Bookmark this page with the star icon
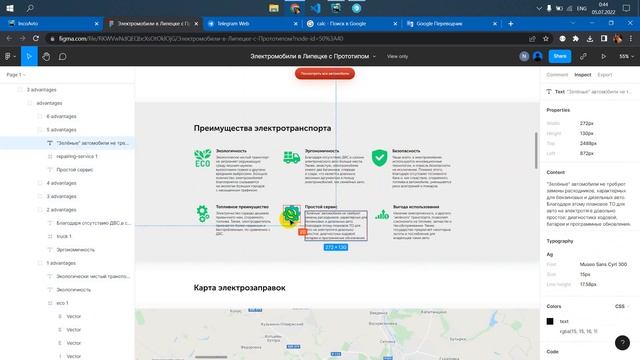The image size is (640, 360). click(546, 38)
